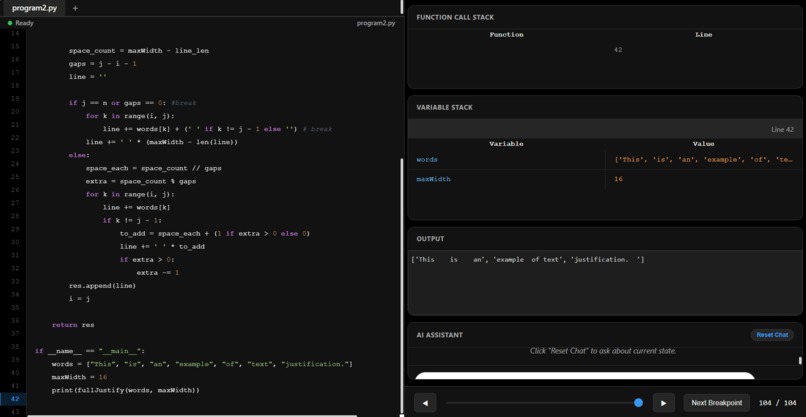This screenshot has height=417, width=806.
Task: Click the Reset Chat button
Action: pos(772,335)
